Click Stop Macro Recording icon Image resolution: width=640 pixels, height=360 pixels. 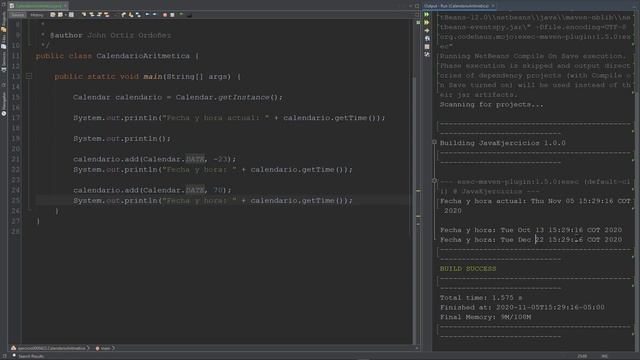click(x=172, y=15)
